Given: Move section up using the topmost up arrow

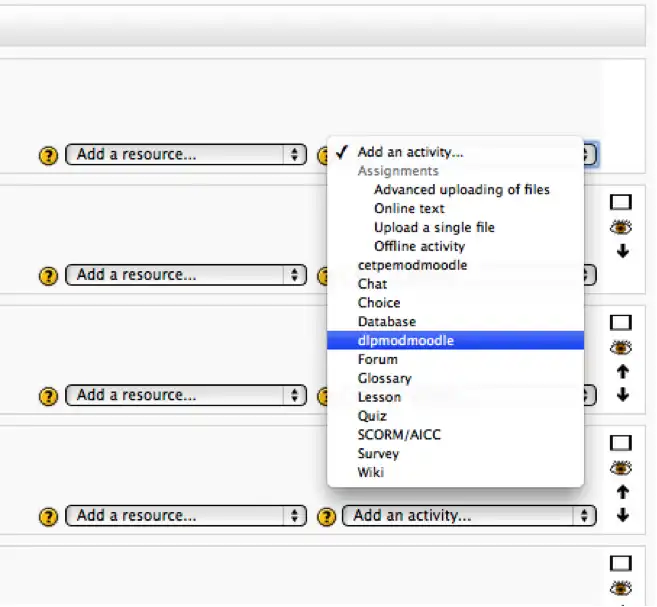Looking at the screenshot, I should point(622,372).
